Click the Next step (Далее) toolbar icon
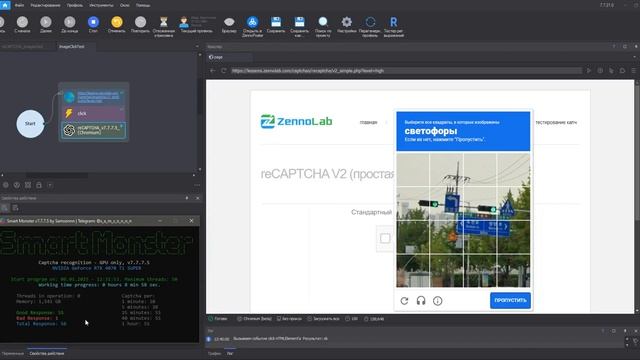The width and height of the screenshot is (640, 360). [x=46, y=22]
